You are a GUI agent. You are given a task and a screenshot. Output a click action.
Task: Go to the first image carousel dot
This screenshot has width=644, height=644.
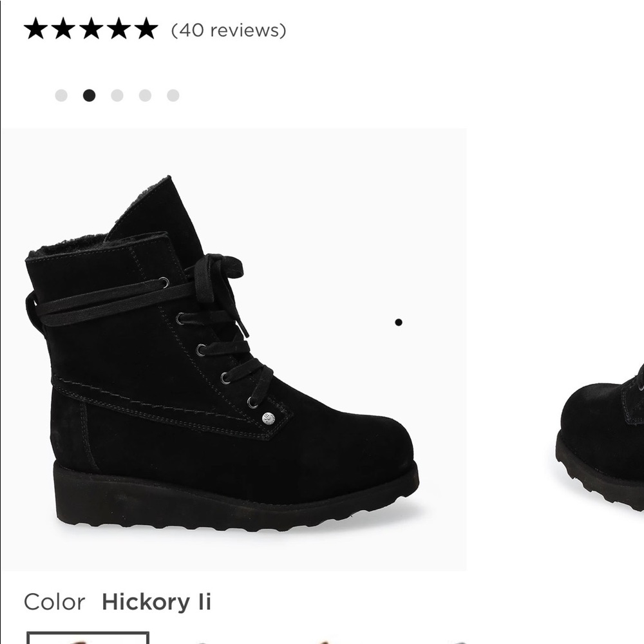pos(61,95)
